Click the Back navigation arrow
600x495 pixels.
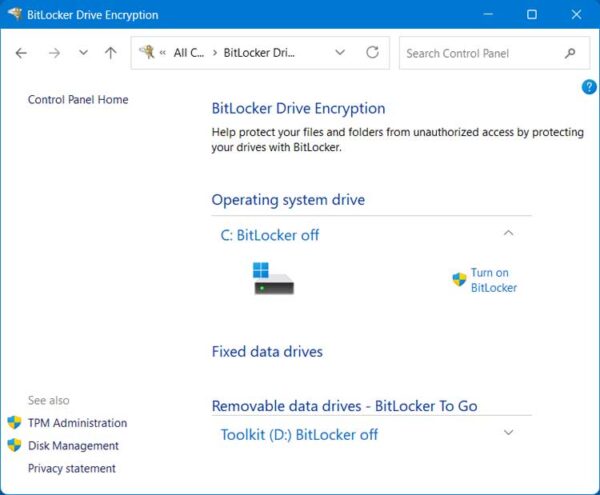pos(22,53)
